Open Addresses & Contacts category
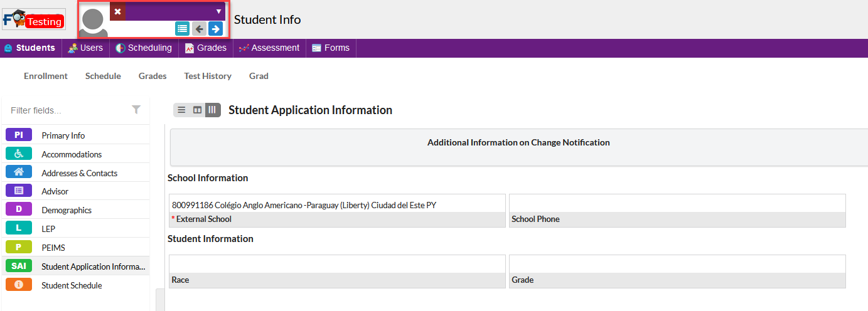 point(75,172)
